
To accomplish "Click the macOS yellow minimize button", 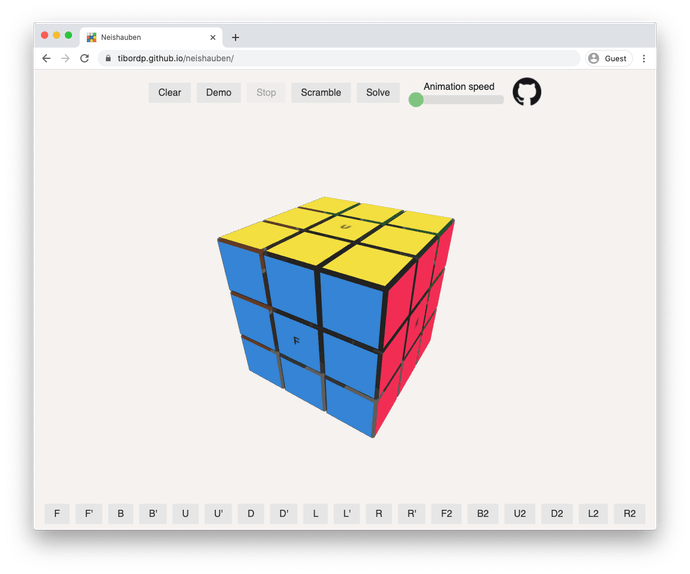I will point(56,35).
